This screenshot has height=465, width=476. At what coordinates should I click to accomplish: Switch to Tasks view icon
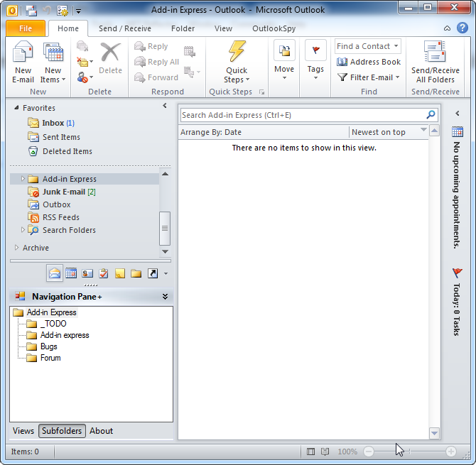(104, 273)
